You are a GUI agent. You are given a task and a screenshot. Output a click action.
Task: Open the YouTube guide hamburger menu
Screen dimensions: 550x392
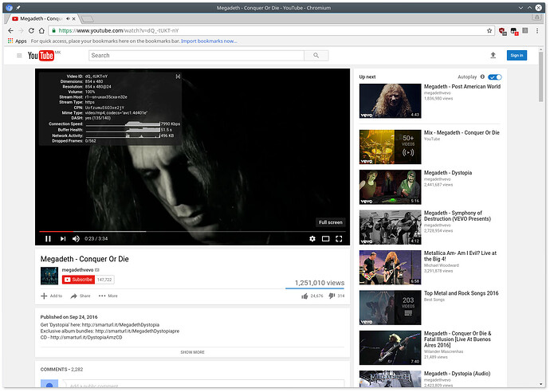click(19, 55)
